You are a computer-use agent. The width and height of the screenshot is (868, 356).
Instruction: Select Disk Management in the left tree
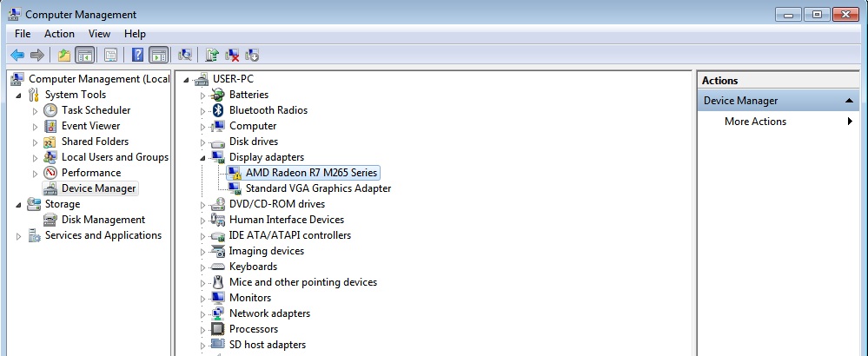(103, 220)
